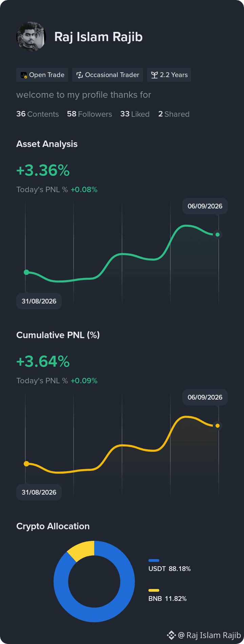The height and width of the screenshot is (644, 244).
Task: Click the Raj Islam Rajib profile name
Action: (x=99, y=37)
